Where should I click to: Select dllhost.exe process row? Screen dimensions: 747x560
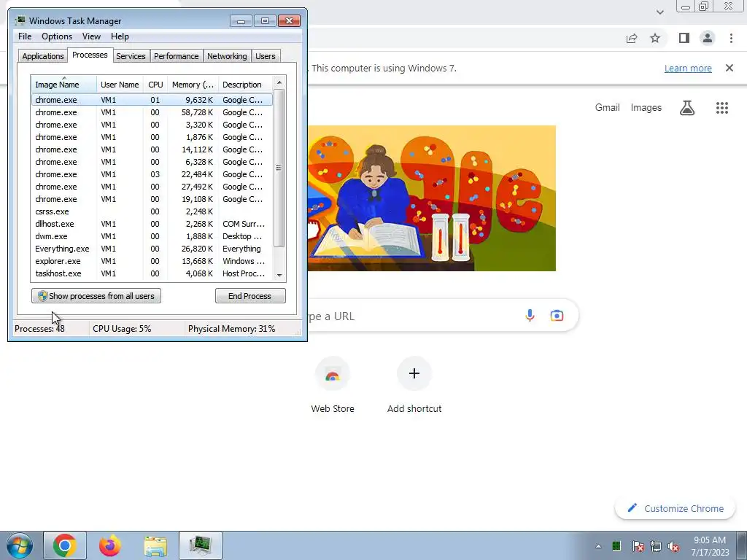[152, 224]
